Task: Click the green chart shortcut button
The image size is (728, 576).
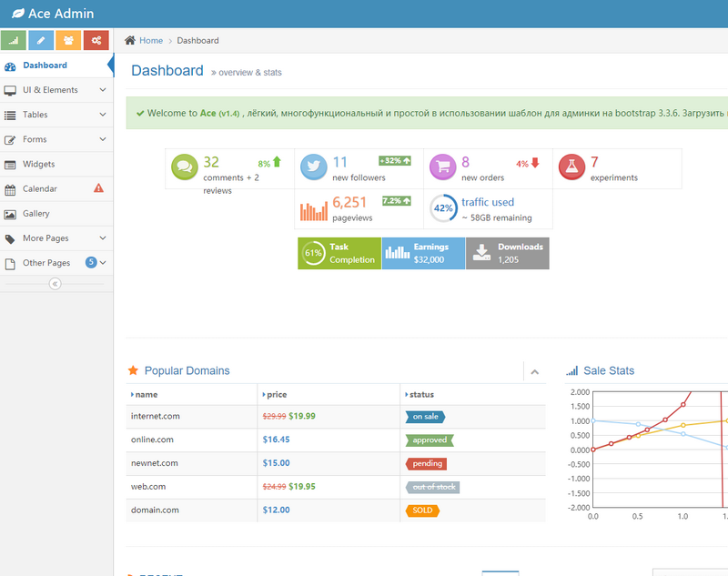Action: click(x=14, y=40)
